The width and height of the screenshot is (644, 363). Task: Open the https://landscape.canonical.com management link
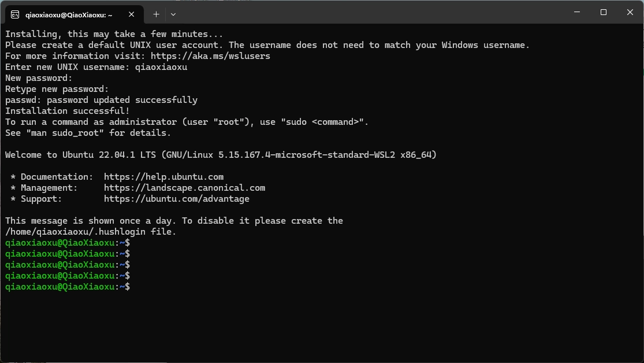point(184,188)
